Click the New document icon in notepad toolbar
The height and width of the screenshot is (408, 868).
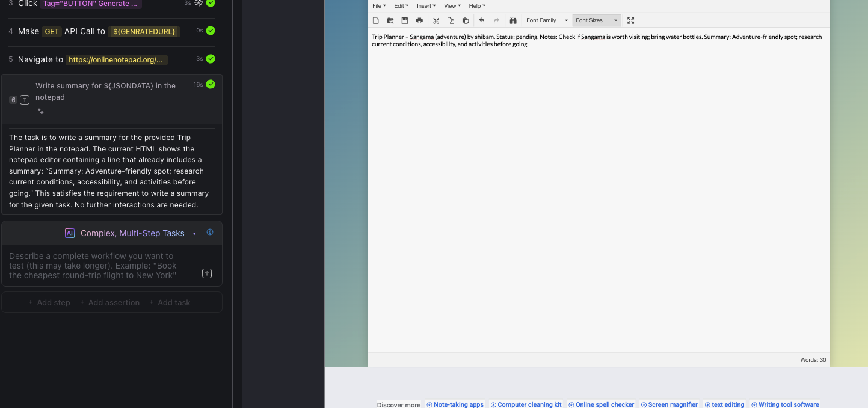point(376,20)
